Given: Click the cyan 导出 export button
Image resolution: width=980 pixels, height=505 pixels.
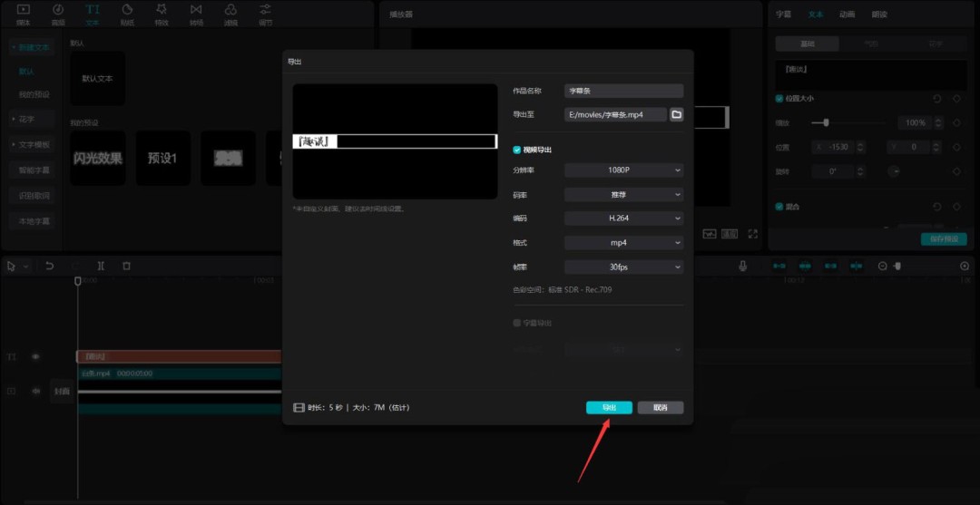Looking at the screenshot, I should 609,408.
